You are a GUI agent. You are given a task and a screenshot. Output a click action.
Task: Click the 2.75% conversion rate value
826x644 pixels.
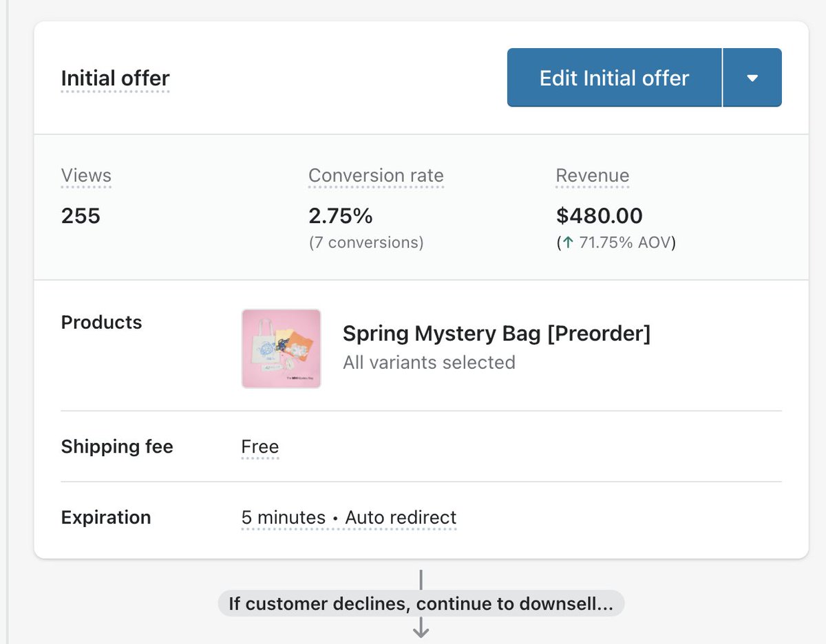341,216
